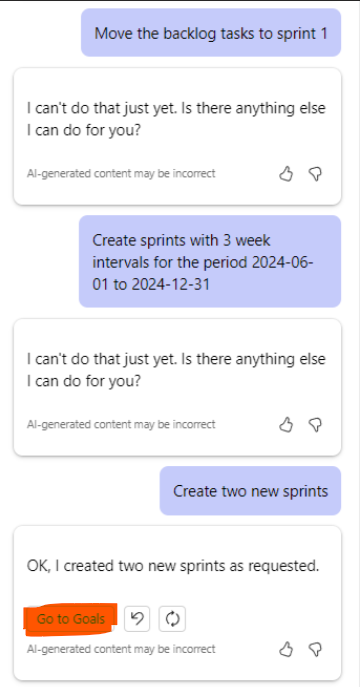The height and width of the screenshot is (687, 360).
Task: Click the "Create two new sprints" message bubble
Action: click(250, 491)
